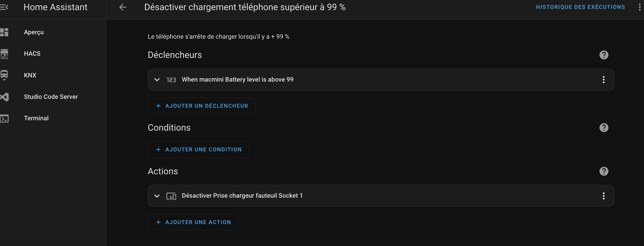This screenshot has width=644, height=246.
Task: Click Ajouter une condition
Action: pyautogui.click(x=198, y=149)
